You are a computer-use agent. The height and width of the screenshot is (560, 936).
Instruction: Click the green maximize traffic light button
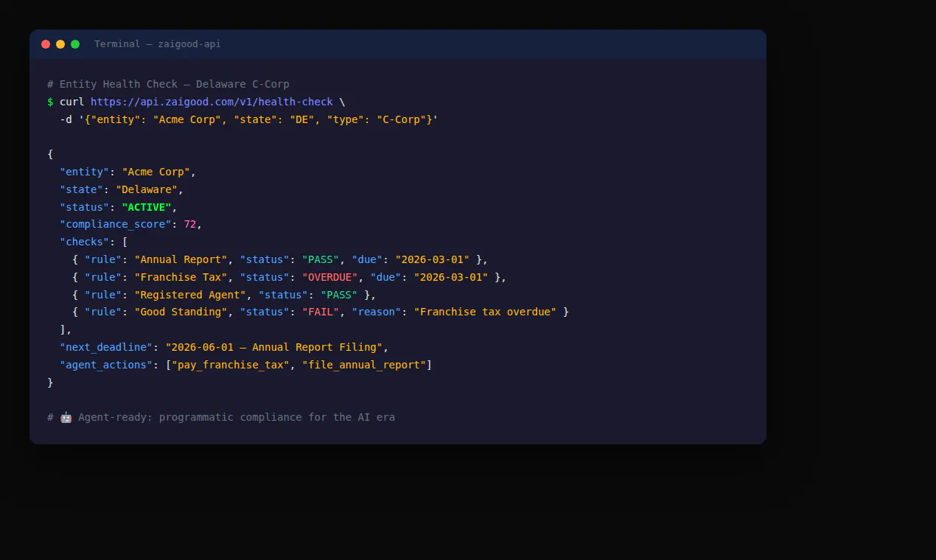click(x=75, y=44)
